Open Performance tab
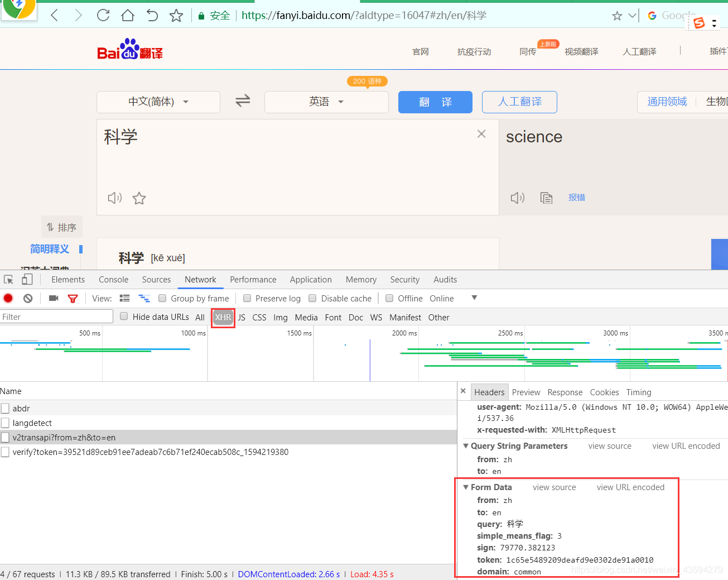The image size is (728, 580). pos(253,280)
